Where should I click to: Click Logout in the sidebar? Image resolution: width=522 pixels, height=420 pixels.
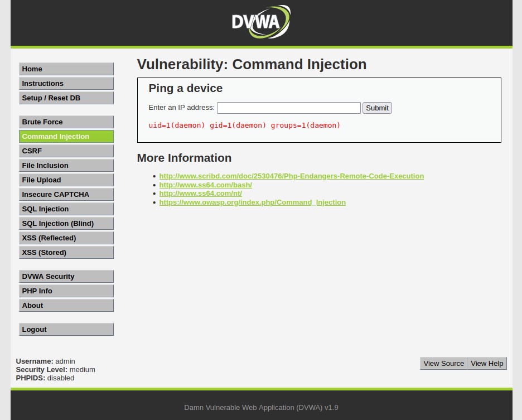click(66, 330)
